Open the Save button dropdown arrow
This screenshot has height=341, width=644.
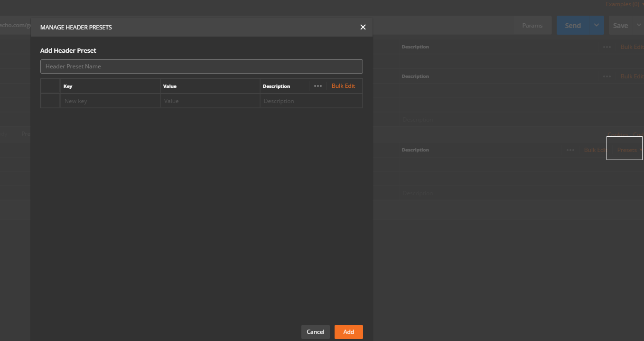[x=638, y=25]
